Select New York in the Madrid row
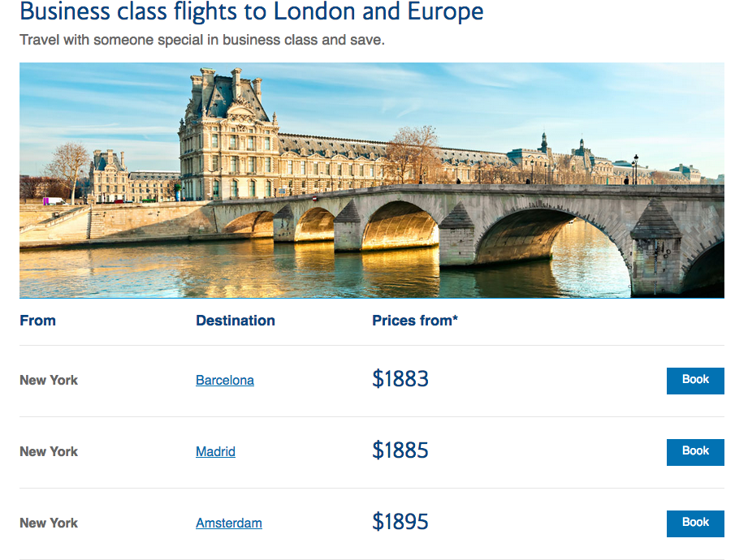Screen dimensions: 748x560 point(49,451)
